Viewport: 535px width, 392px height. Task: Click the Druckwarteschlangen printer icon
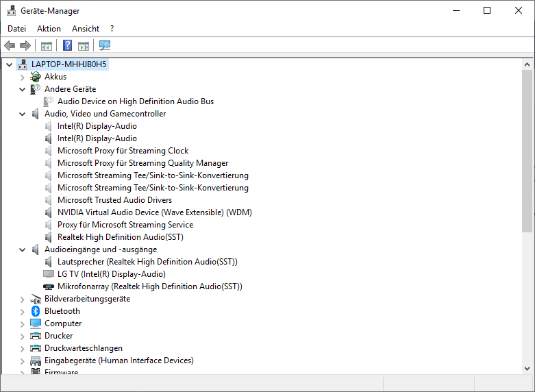click(36, 348)
